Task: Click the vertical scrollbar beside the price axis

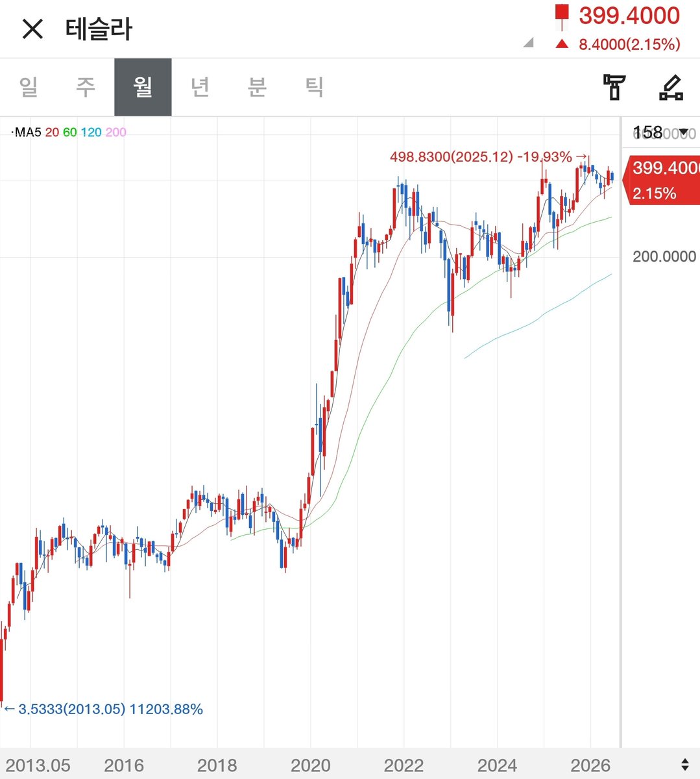Action: pos(620,432)
